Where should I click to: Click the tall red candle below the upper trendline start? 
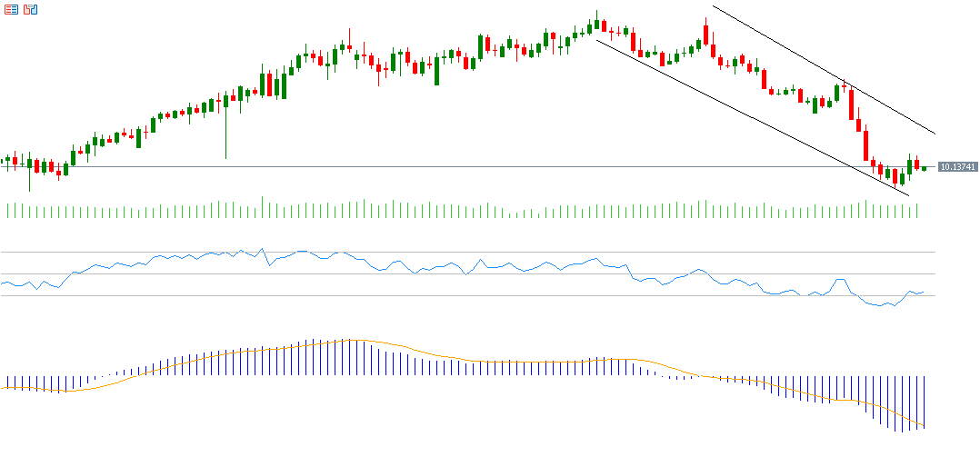705,33
